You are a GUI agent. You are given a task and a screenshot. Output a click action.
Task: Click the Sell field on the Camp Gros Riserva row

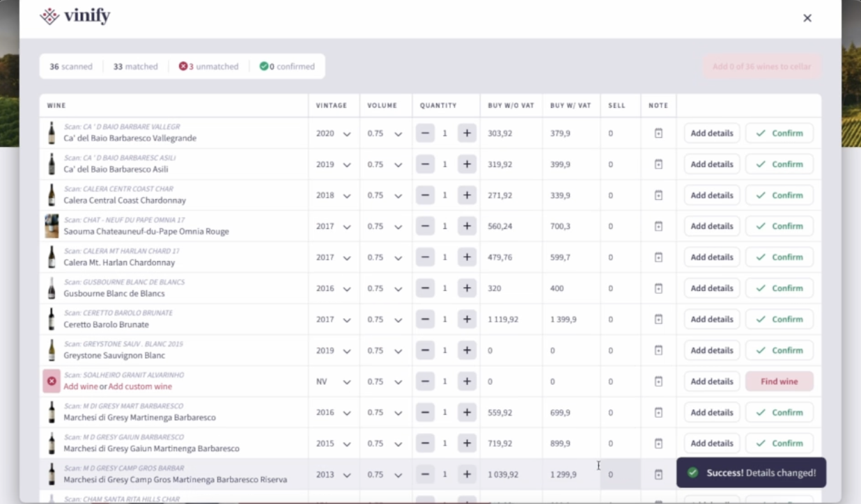coord(620,474)
